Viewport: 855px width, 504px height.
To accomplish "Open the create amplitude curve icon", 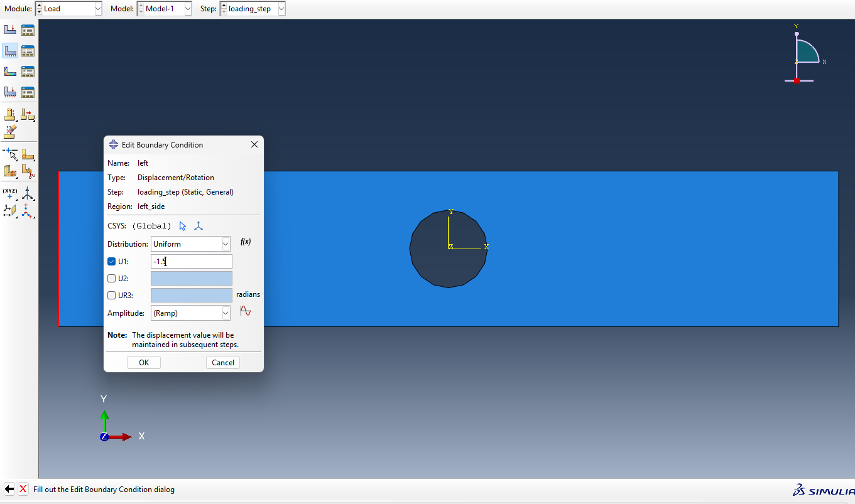I will click(x=245, y=311).
